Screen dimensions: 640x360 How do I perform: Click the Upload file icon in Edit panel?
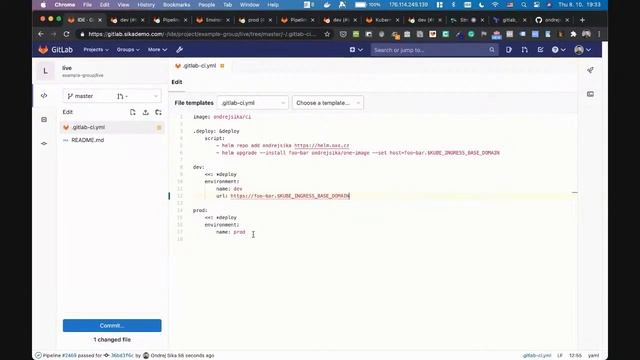click(x=145, y=112)
